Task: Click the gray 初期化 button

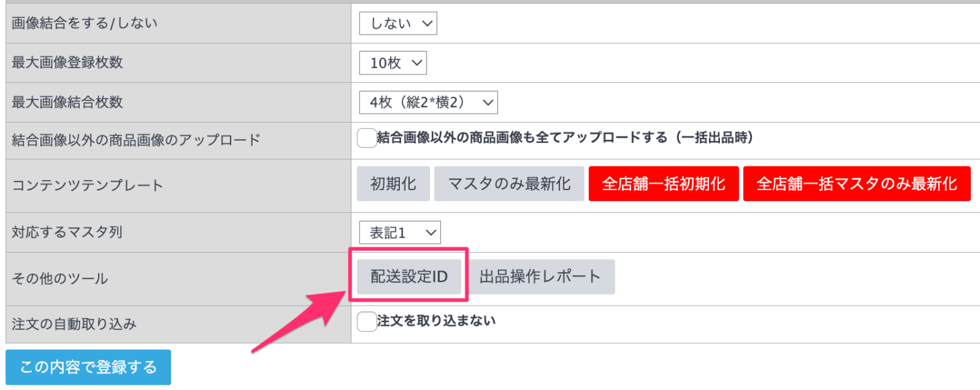Action: [x=393, y=184]
